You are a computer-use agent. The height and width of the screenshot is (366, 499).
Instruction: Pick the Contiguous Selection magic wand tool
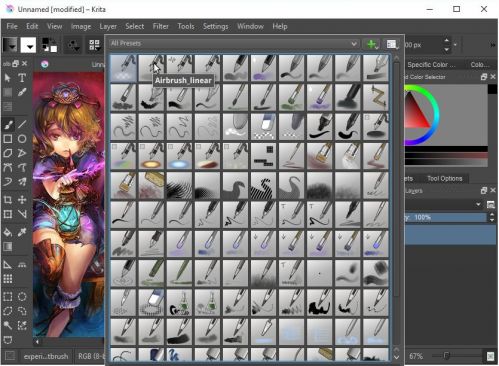pyautogui.click(x=8, y=325)
